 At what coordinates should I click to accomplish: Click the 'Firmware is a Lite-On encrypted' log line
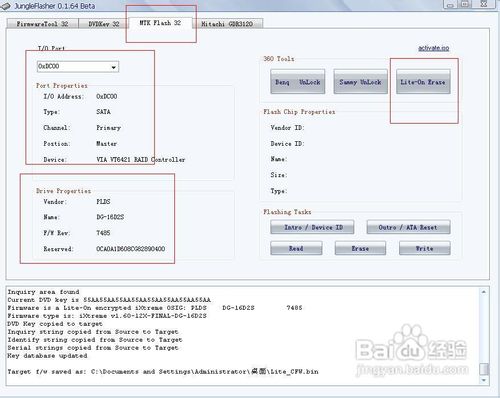(x=155, y=308)
